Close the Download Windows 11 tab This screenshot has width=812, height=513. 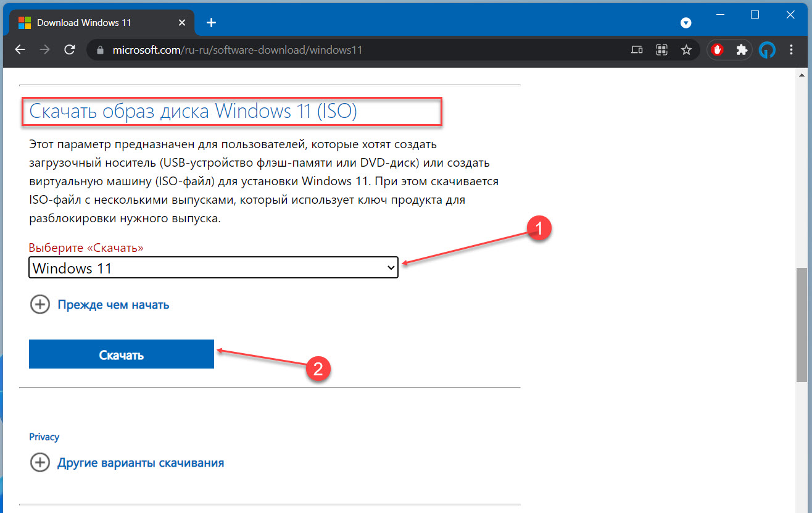coord(182,23)
